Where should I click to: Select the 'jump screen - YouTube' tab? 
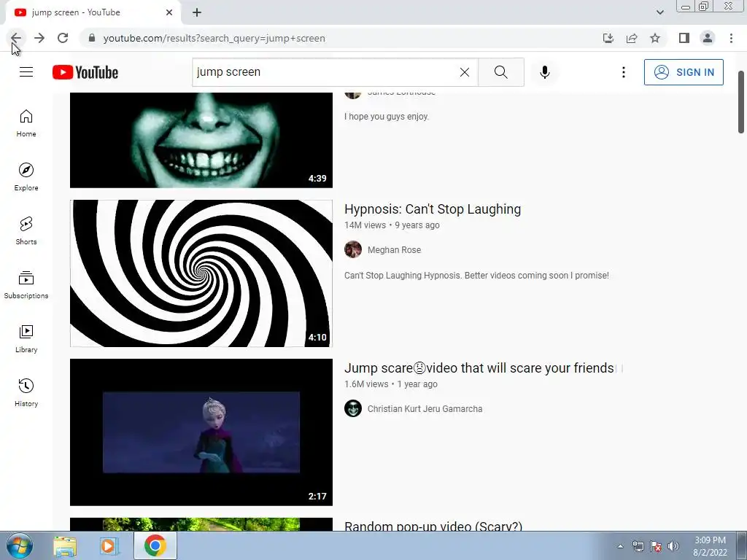(93, 12)
